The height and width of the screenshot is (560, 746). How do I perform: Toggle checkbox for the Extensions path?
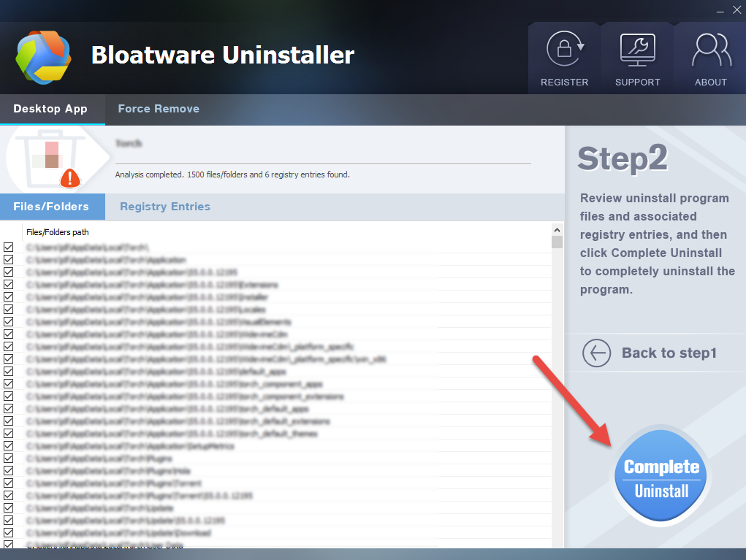tap(9, 284)
